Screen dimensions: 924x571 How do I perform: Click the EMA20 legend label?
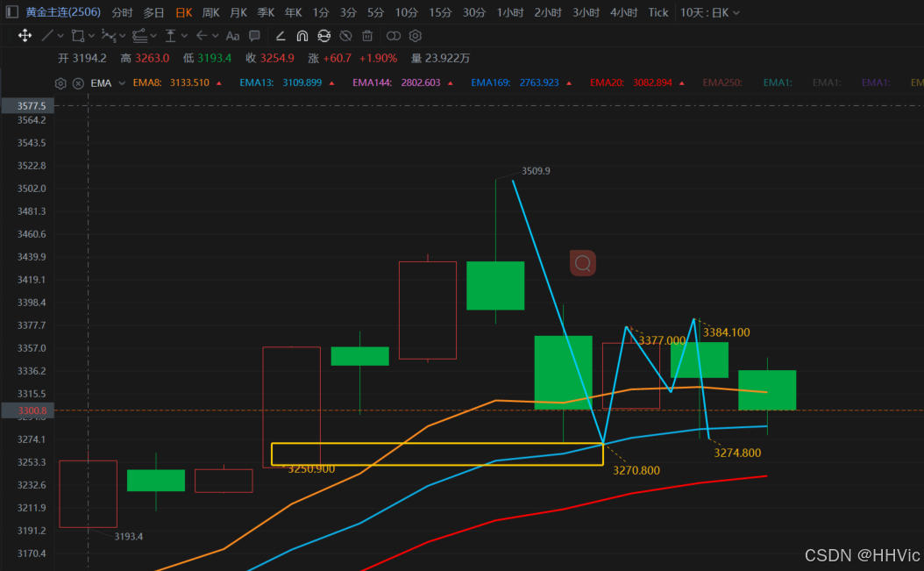[x=607, y=82]
